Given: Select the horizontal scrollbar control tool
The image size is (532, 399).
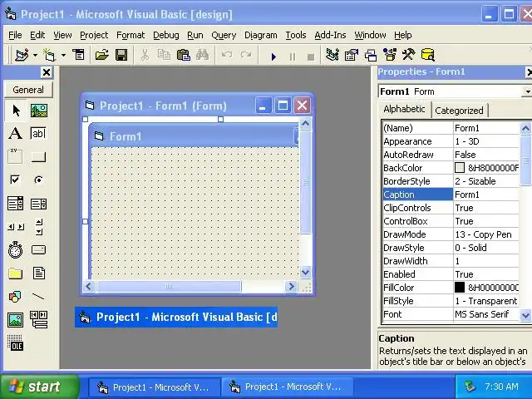Looking at the screenshot, I should [x=16, y=227].
